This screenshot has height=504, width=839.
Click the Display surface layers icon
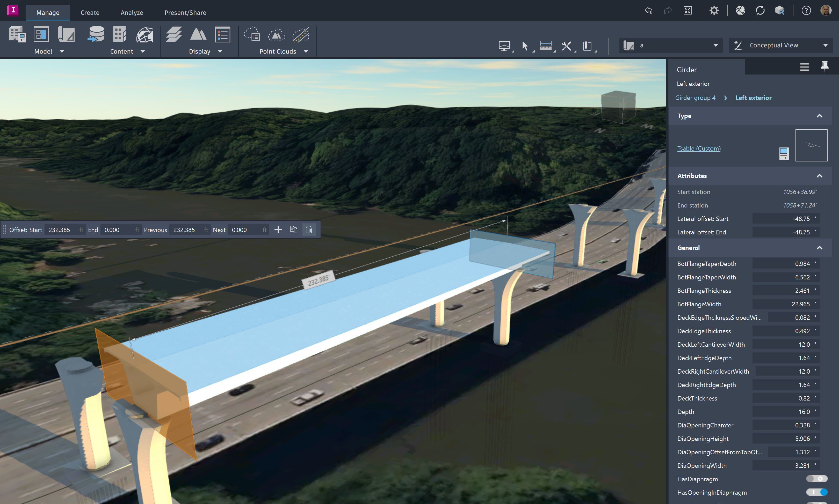(174, 34)
